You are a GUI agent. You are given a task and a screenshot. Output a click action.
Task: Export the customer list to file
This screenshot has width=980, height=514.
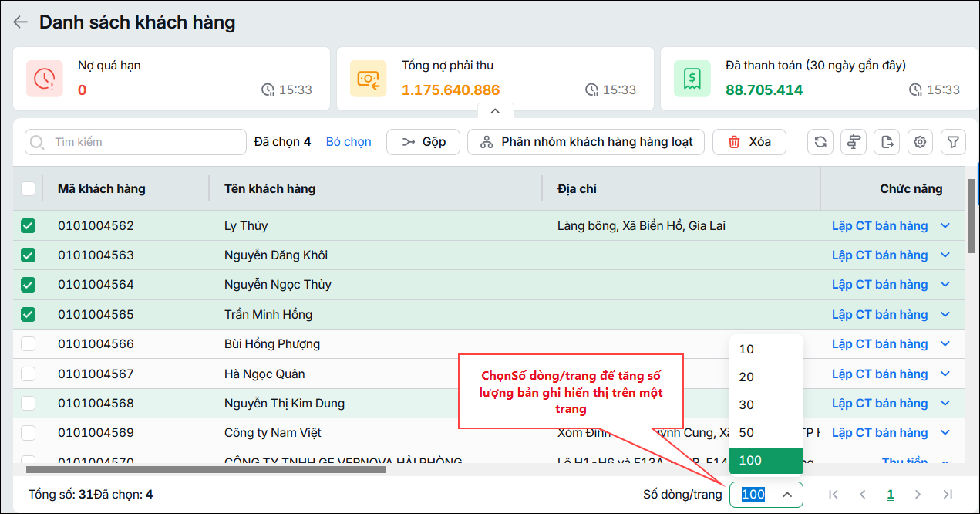pyautogui.click(x=887, y=142)
